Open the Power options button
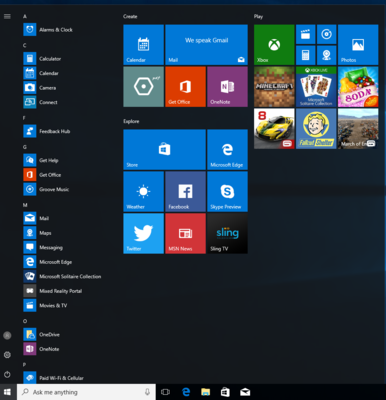 coord(7,374)
